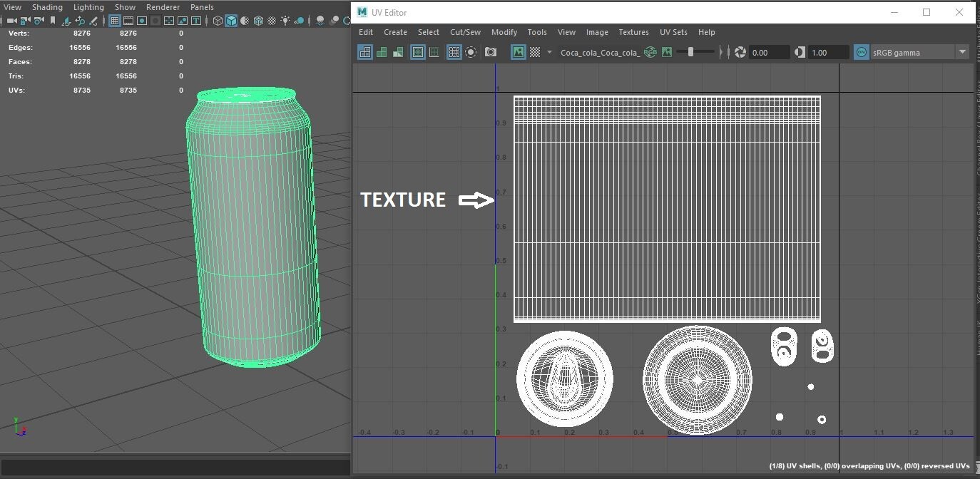Viewport: 980px width, 479px height.
Task: Open the checker pattern dropdown arrow in UV Editor
Action: coord(549,51)
